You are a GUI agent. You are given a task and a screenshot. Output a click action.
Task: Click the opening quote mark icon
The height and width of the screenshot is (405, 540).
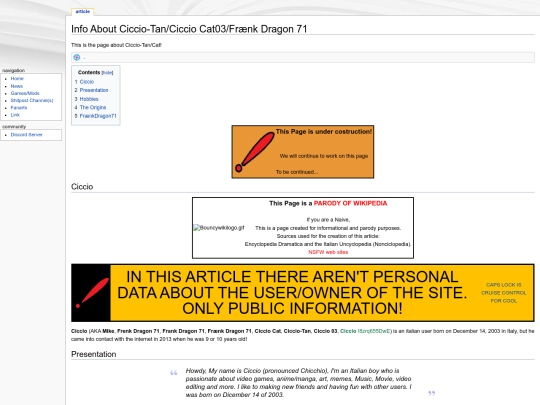tap(174, 373)
